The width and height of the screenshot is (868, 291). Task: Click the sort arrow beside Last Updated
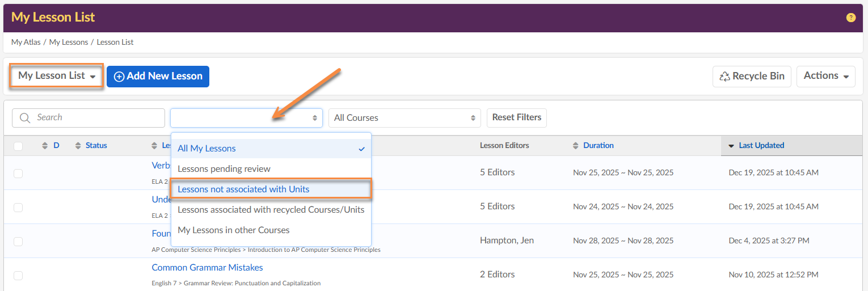click(731, 146)
